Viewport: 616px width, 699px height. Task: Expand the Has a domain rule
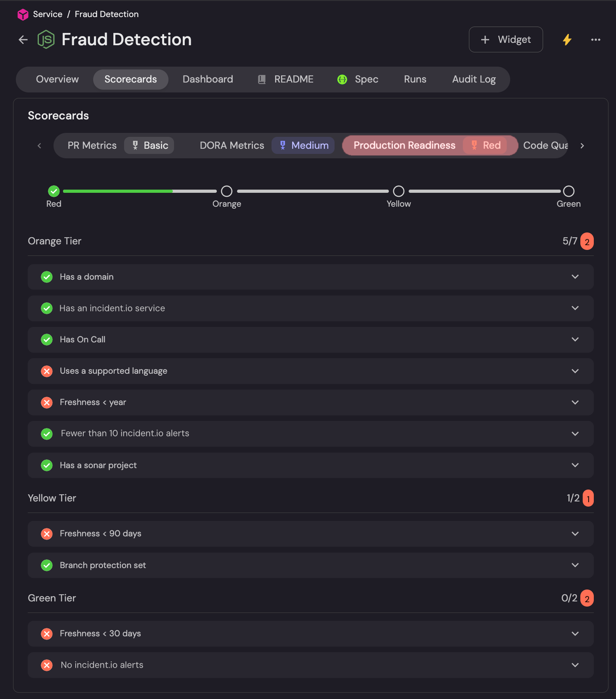click(310, 277)
